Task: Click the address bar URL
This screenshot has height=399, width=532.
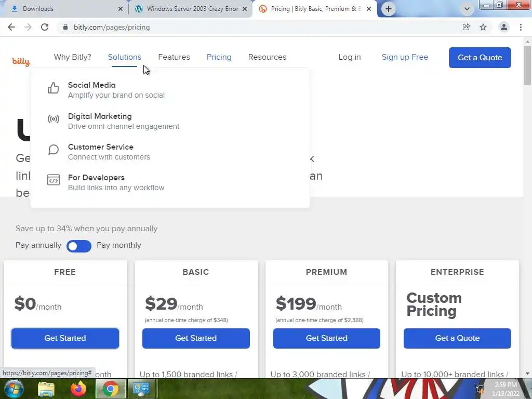Action: (x=112, y=27)
